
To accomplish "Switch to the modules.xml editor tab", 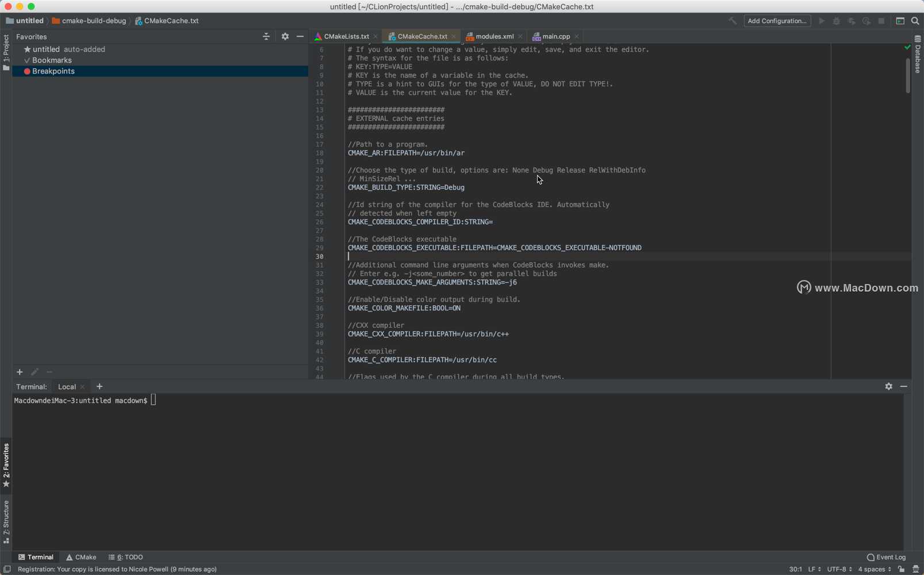I will (x=494, y=36).
